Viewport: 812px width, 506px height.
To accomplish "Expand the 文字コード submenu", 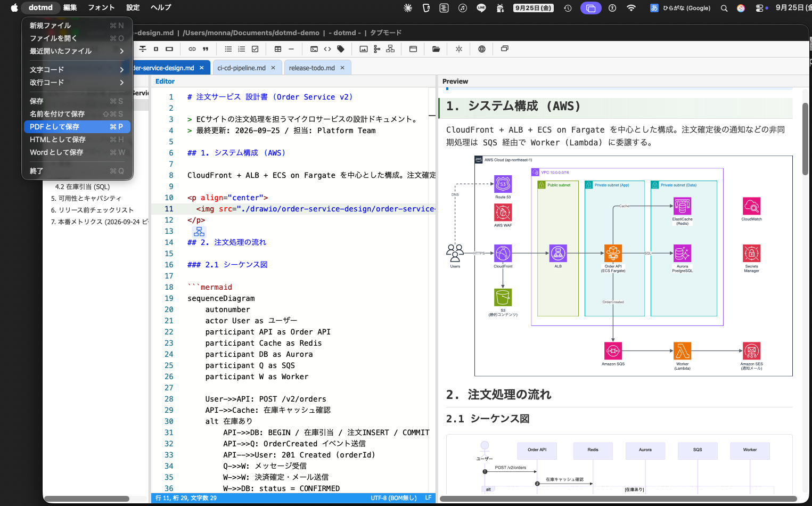I will coord(77,70).
